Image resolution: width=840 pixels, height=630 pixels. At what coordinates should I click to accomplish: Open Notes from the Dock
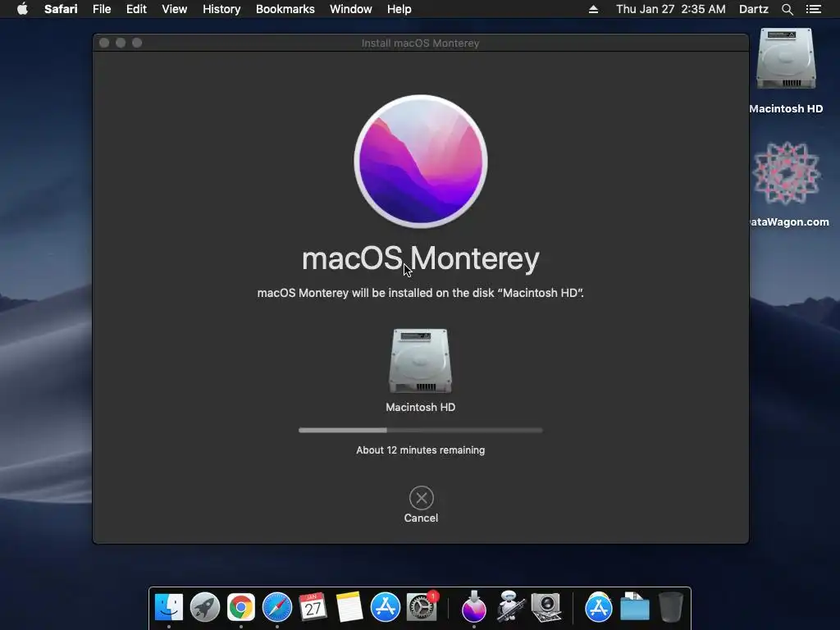pos(349,607)
